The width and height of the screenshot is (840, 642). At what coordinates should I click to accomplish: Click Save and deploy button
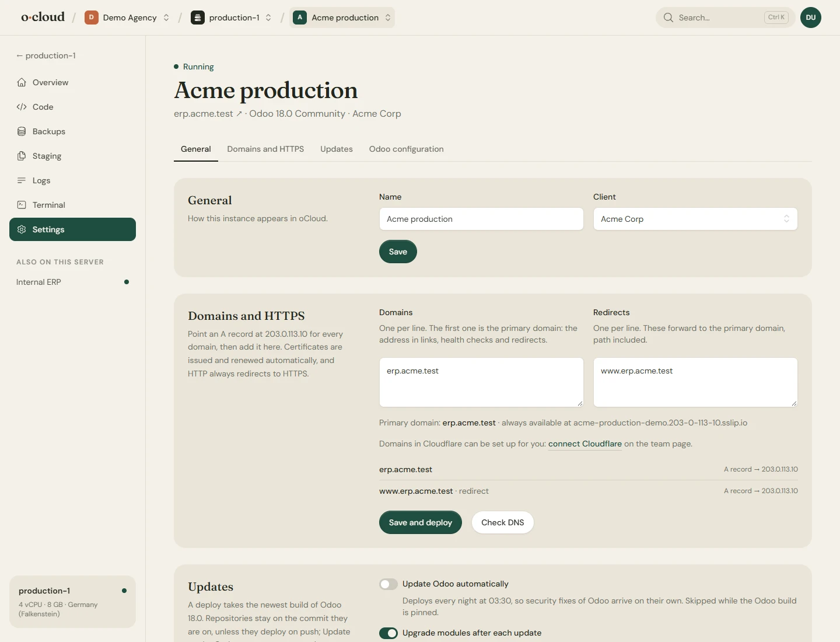(x=421, y=522)
